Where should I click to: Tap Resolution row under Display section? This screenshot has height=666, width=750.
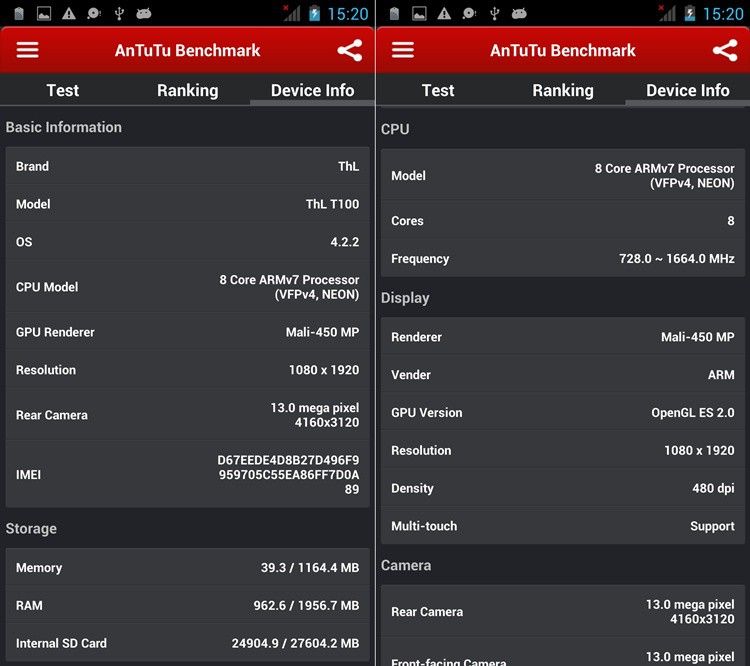pos(563,450)
